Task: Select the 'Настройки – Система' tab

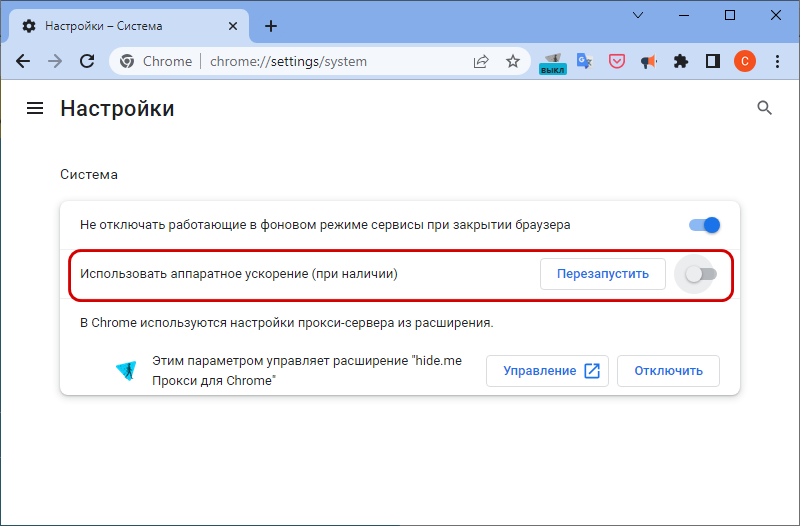Action: [x=129, y=26]
